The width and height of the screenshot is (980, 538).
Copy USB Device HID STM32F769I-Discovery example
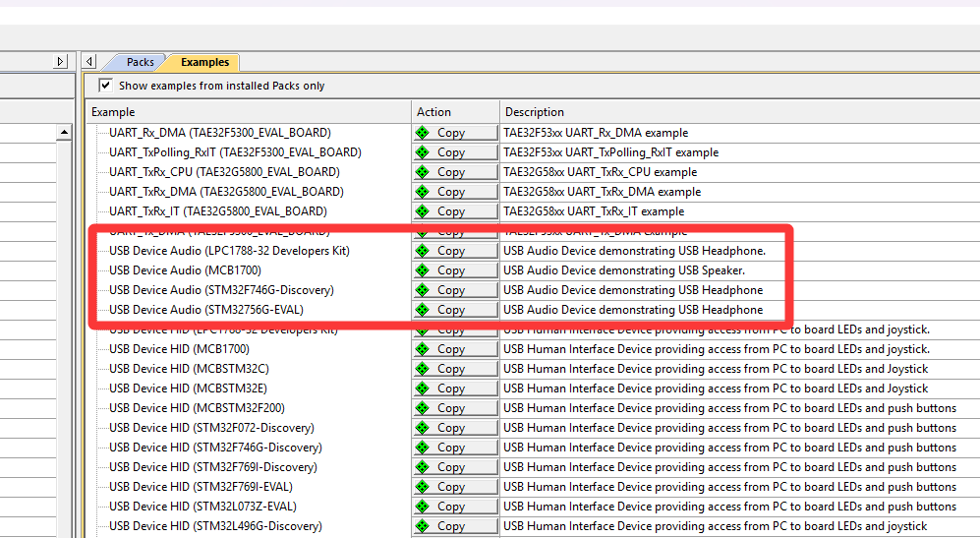456,467
